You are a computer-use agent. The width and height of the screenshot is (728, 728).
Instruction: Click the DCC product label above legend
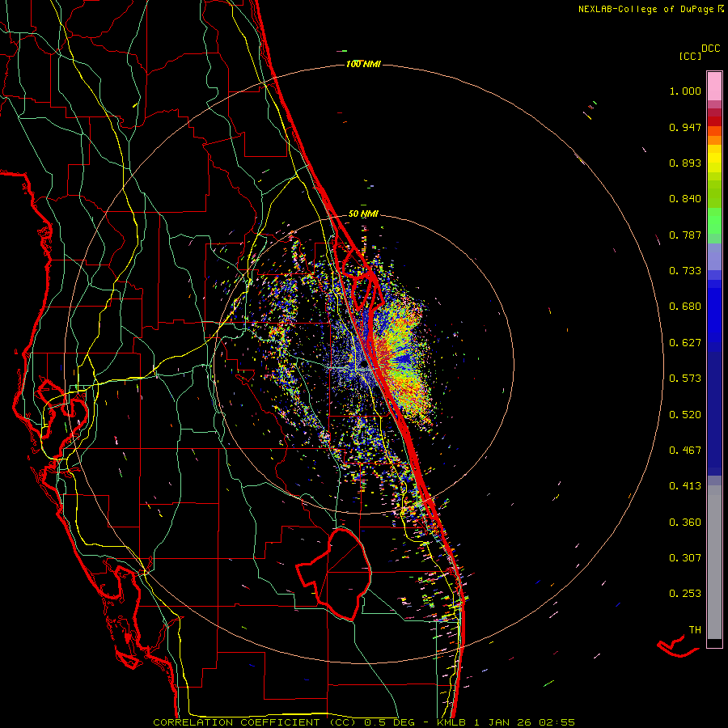(x=711, y=49)
